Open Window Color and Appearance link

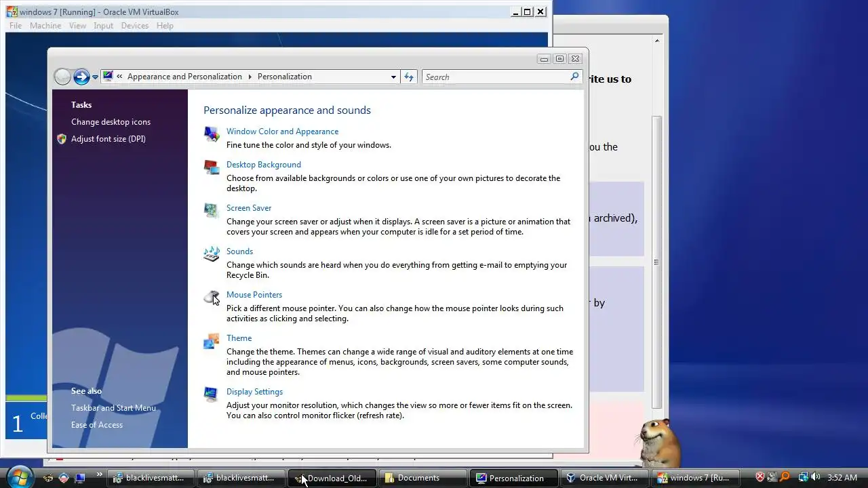click(x=282, y=131)
